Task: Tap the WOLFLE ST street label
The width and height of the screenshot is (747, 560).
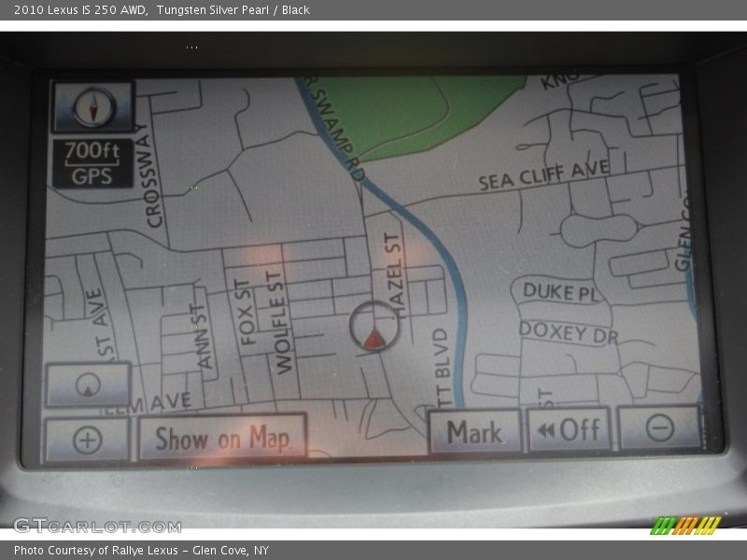Action: [x=281, y=322]
